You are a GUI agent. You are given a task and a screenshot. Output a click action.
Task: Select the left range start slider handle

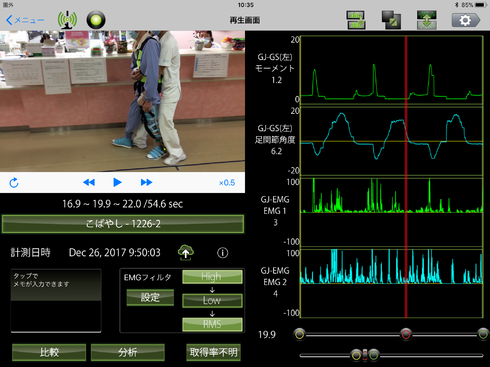click(x=299, y=334)
